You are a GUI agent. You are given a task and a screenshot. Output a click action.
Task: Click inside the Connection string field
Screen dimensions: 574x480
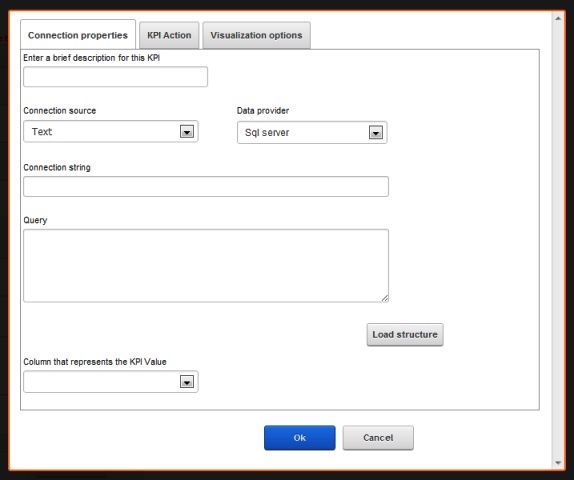pyautogui.click(x=206, y=186)
